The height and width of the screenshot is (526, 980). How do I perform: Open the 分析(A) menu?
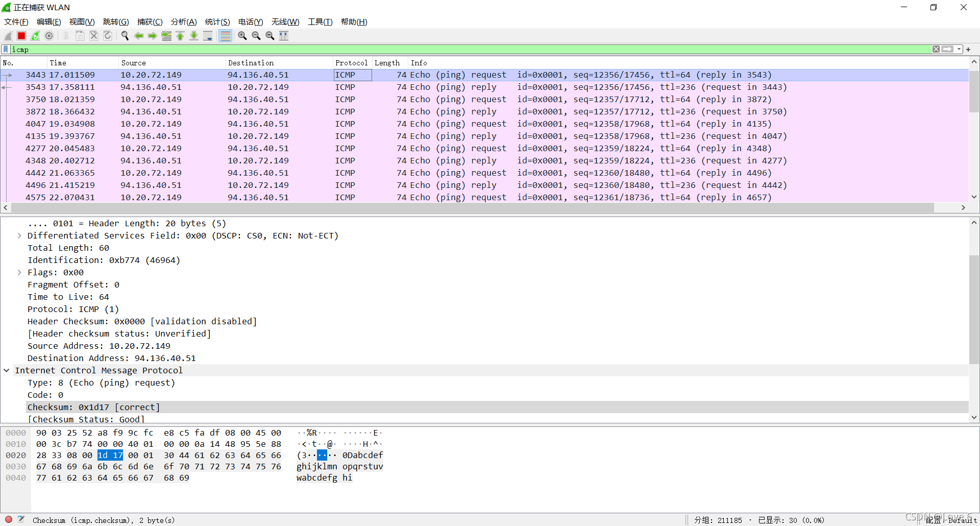(184, 22)
